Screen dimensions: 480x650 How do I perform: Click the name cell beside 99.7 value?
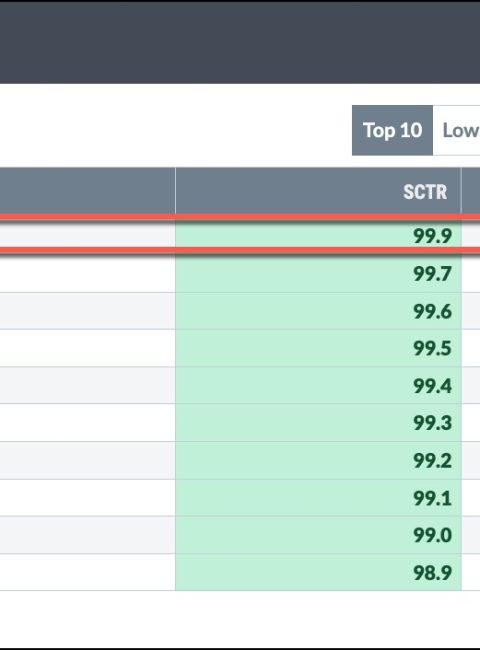point(87,274)
